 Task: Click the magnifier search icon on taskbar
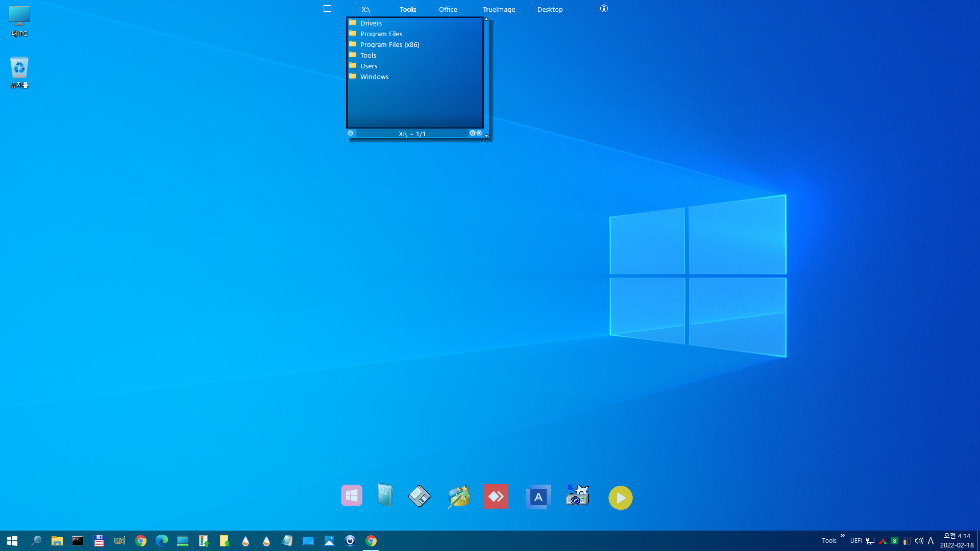pos(36,541)
